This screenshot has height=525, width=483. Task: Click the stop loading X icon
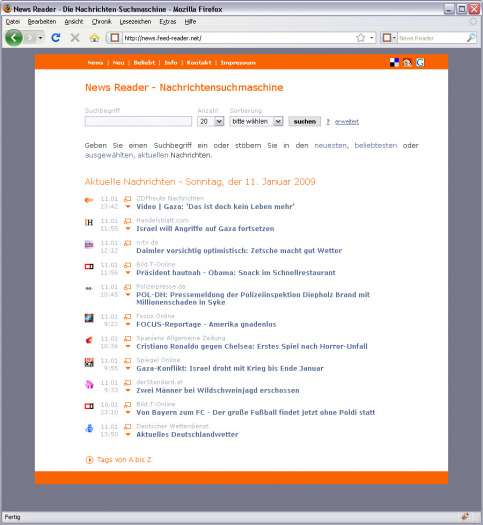click(x=75, y=38)
